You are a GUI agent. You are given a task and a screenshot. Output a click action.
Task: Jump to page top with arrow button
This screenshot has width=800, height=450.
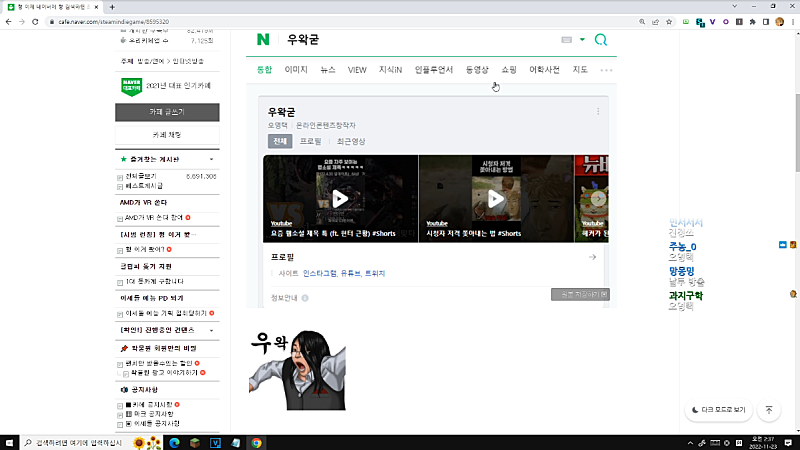[x=769, y=410]
